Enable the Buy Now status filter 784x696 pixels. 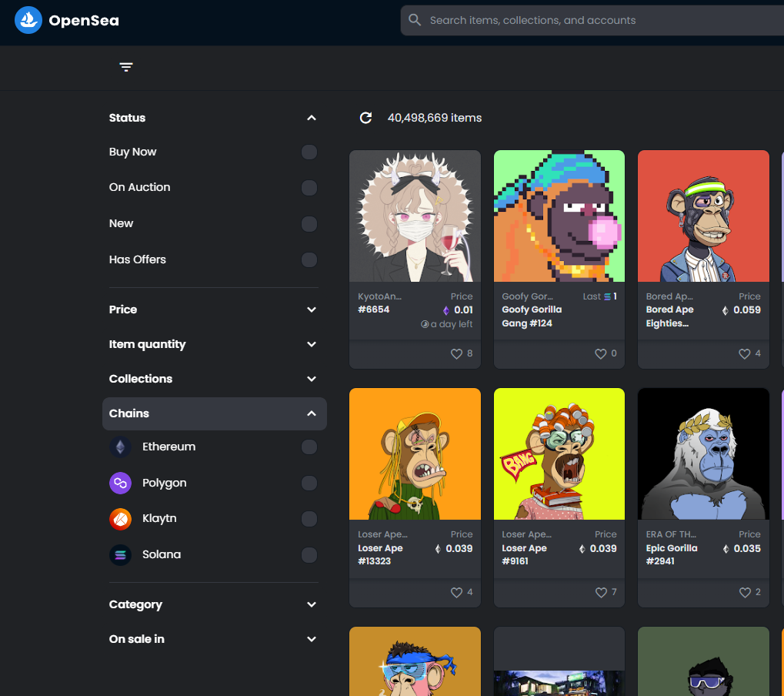click(309, 152)
